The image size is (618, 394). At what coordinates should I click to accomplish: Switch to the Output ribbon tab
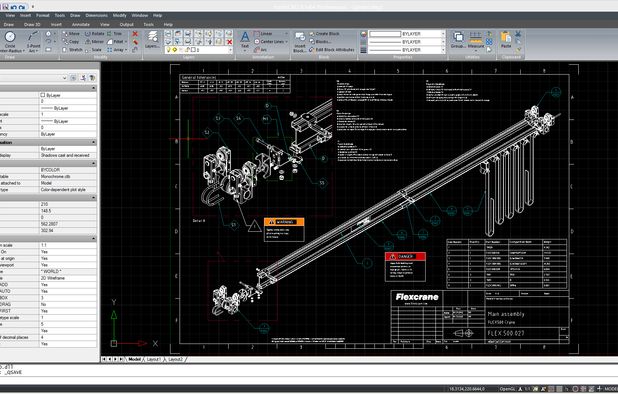pos(127,24)
